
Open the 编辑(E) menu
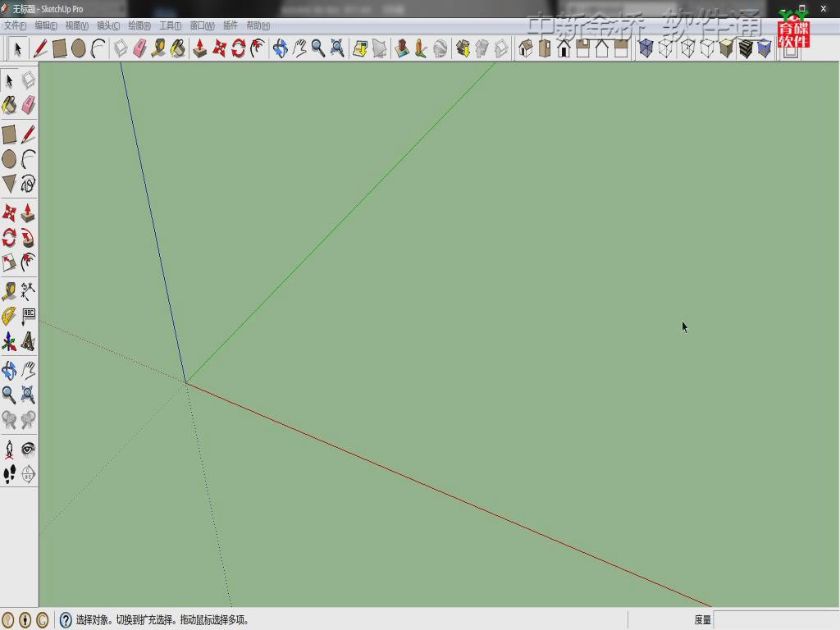46,25
